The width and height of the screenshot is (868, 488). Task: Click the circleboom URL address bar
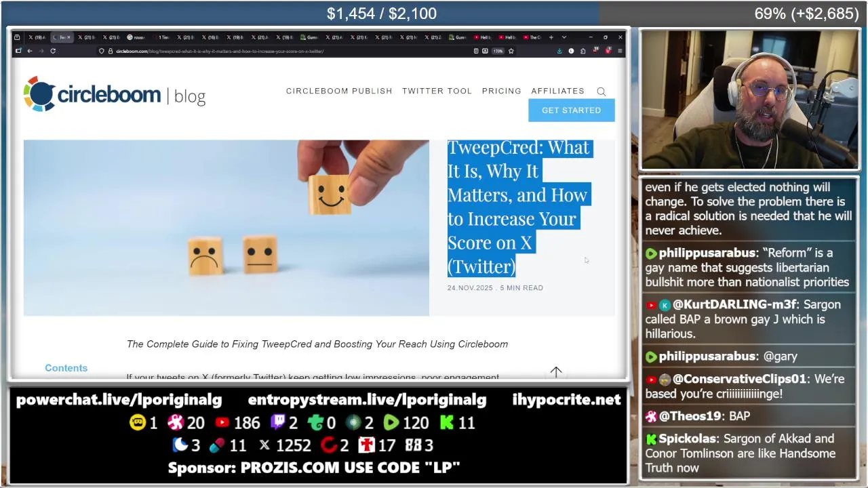pyautogui.click(x=285, y=51)
